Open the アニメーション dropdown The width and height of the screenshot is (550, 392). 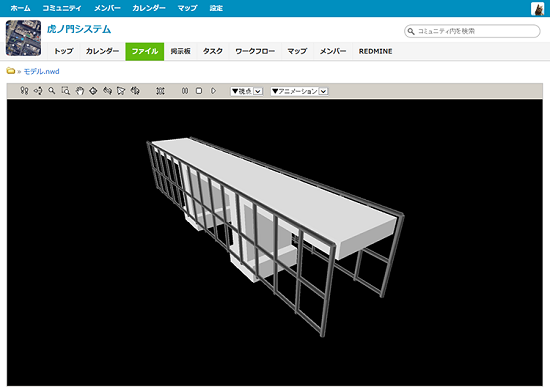(x=299, y=91)
